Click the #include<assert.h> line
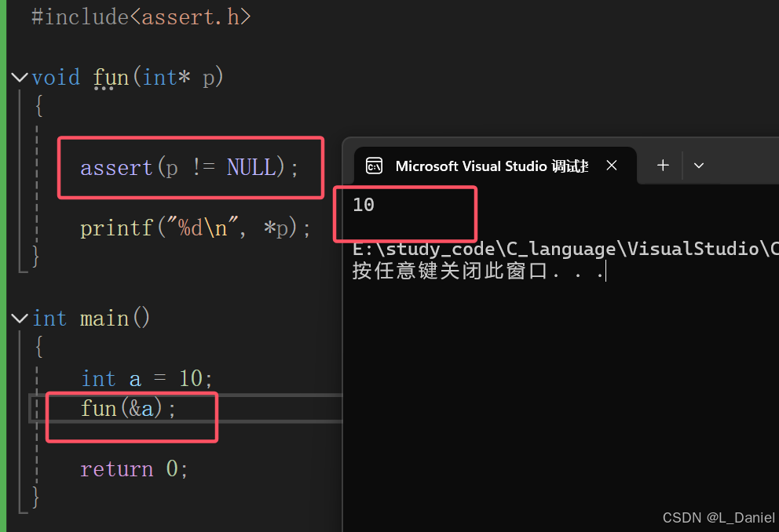This screenshot has height=532, width=779. pyautogui.click(x=141, y=17)
